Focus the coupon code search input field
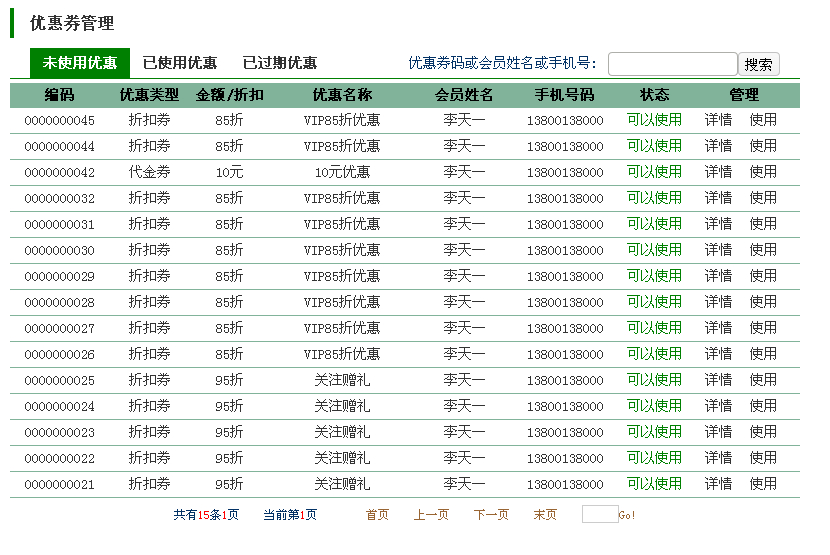Viewport: 830px width, 555px height. coord(672,64)
